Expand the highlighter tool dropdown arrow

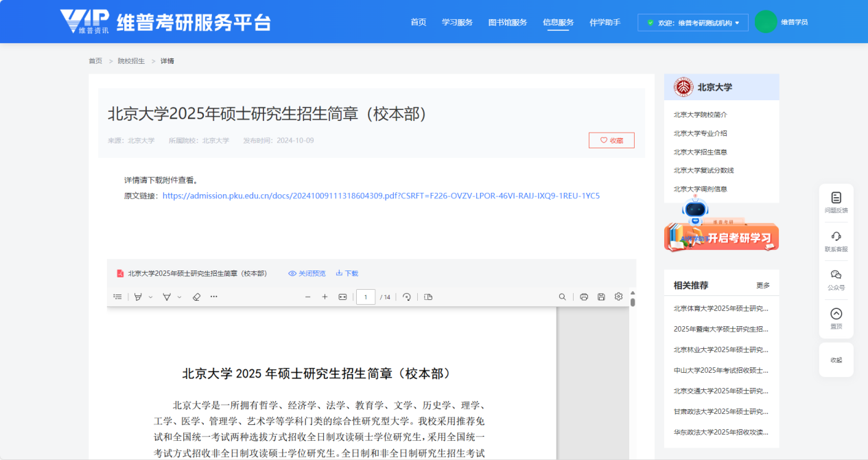pyautogui.click(x=150, y=297)
